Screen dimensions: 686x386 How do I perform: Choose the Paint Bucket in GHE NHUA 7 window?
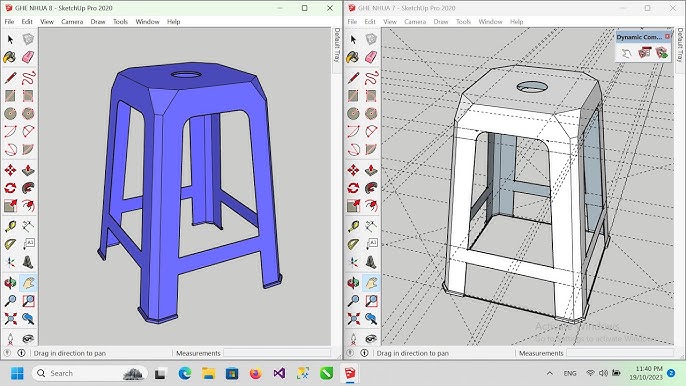pyautogui.click(x=353, y=57)
